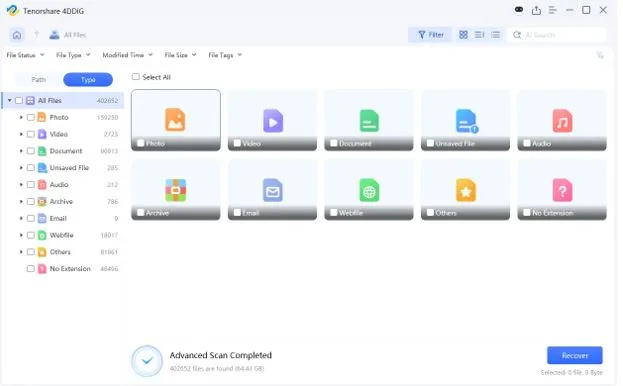Switch to plain list view
Viewport: 623px width, 386px height.
pyautogui.click(x=495, y=35)
